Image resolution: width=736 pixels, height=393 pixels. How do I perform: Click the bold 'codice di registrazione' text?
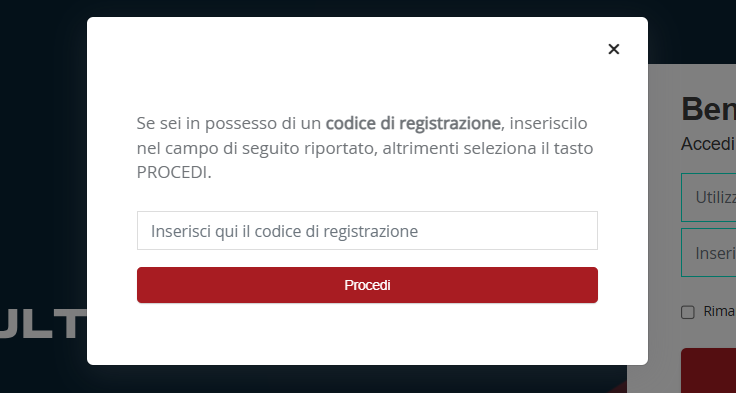[413, 123]
